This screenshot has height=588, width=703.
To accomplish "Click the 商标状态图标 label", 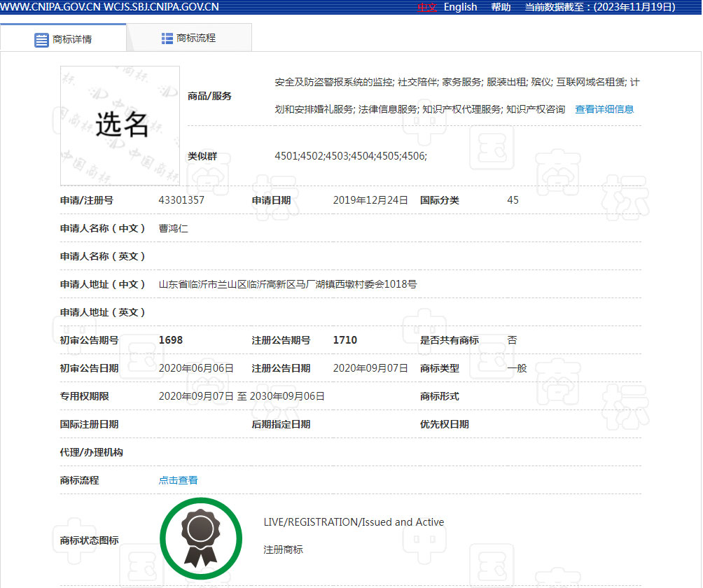I will point(89,540).
